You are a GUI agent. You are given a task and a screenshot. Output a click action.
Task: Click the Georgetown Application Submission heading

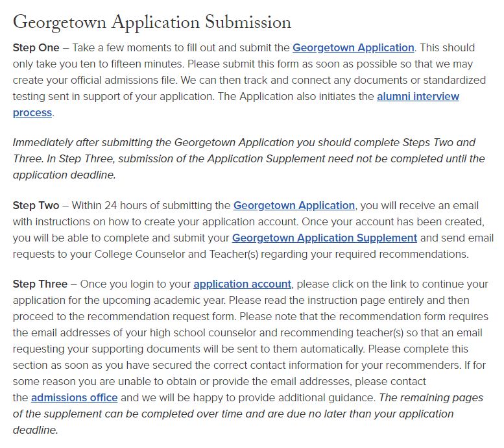(152, 22)
